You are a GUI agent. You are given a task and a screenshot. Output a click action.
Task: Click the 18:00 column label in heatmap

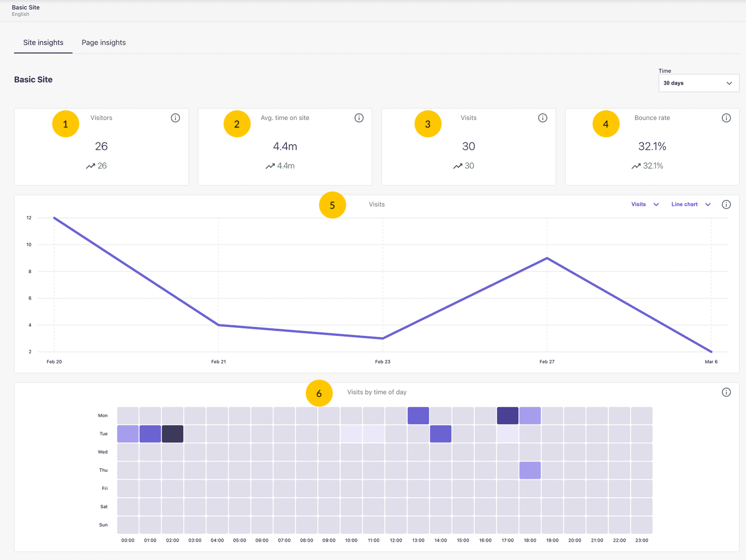pyautogui.click(x=530, y=540)
